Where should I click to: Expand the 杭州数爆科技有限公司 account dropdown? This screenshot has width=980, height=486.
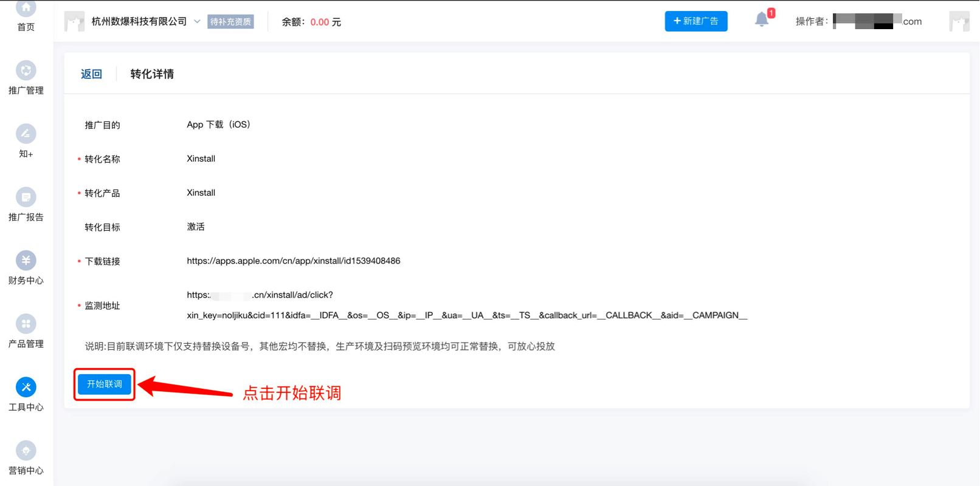tap(197, 21)
